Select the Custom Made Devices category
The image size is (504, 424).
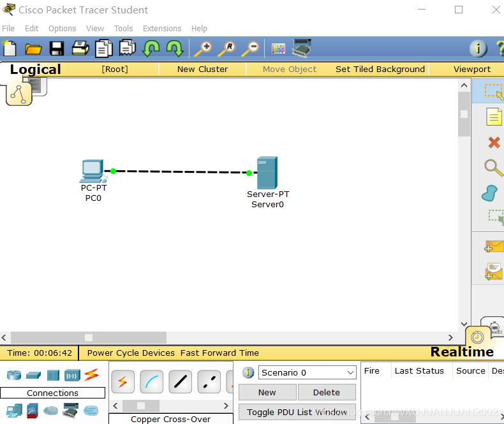[71, 411]
